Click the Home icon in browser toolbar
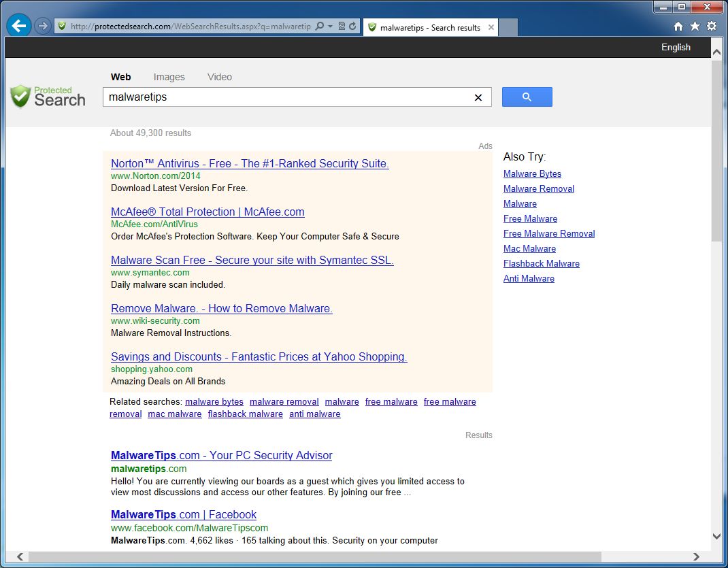 (678, 27)
